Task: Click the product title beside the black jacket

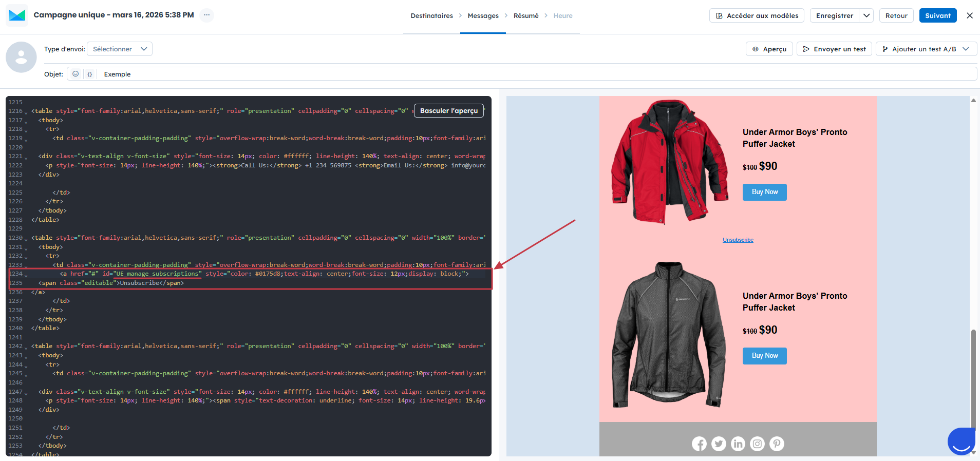Action: coord(795,302)
